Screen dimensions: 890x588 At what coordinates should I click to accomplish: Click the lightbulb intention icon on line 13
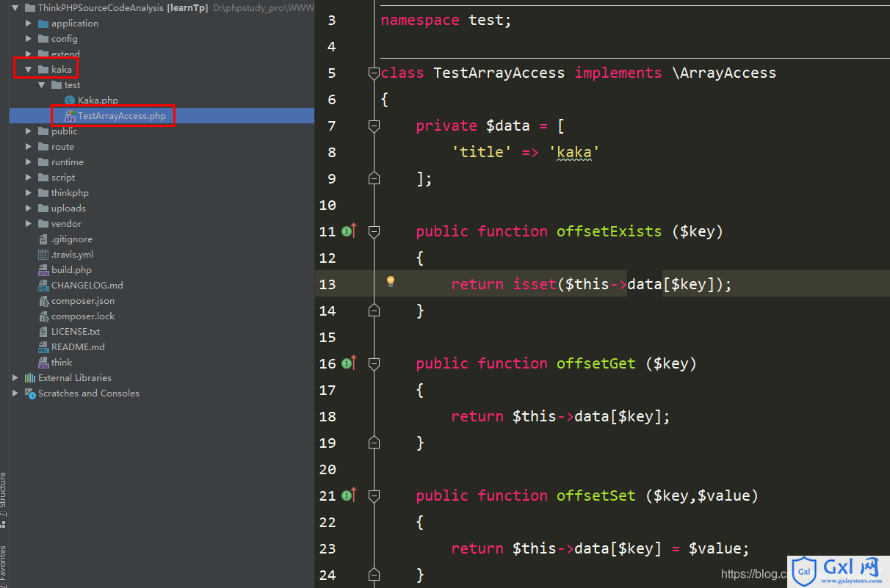tap(391, 281)
